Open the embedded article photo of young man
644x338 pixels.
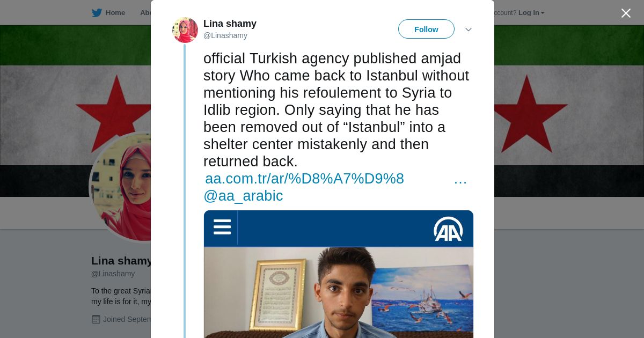(339, 292)
